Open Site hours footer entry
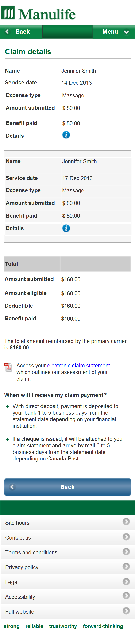Viewport: 135px width, 644px height. pos(68,523)
